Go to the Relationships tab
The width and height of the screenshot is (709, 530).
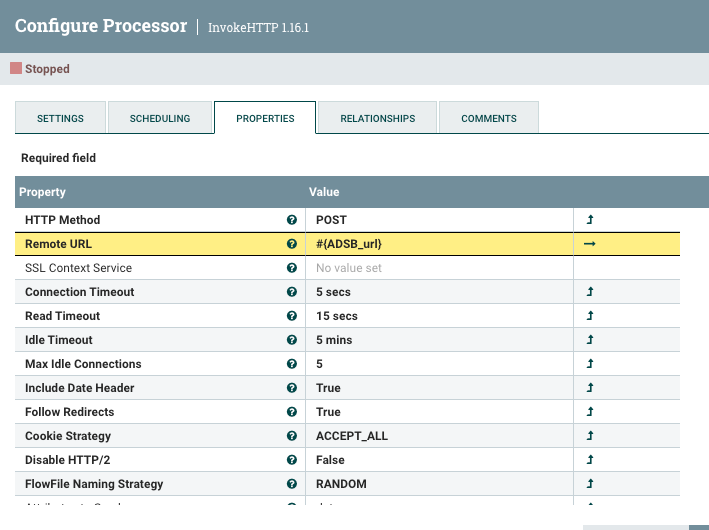pyautogui.click(x=377, y=118)
